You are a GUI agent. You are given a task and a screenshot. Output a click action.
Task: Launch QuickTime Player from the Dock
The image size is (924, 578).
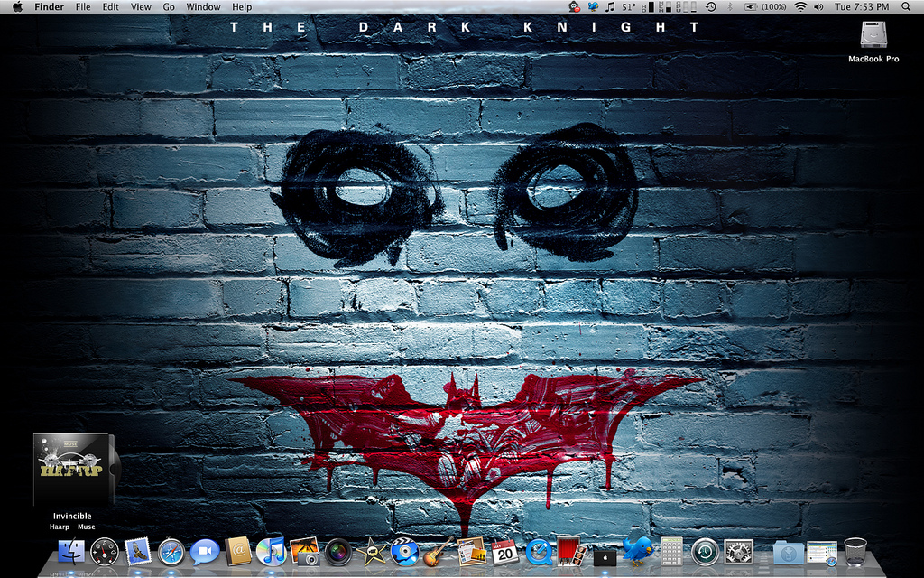tap(539, 552)
